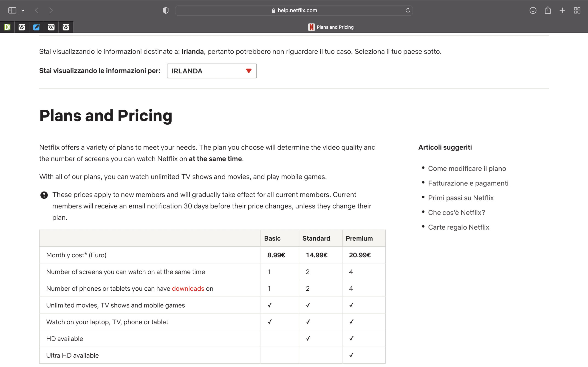Image resolution: width=588 pixels, height=367 pixels.
Task: Open the tab group chevron menu
Action: (x=23, y=11)
